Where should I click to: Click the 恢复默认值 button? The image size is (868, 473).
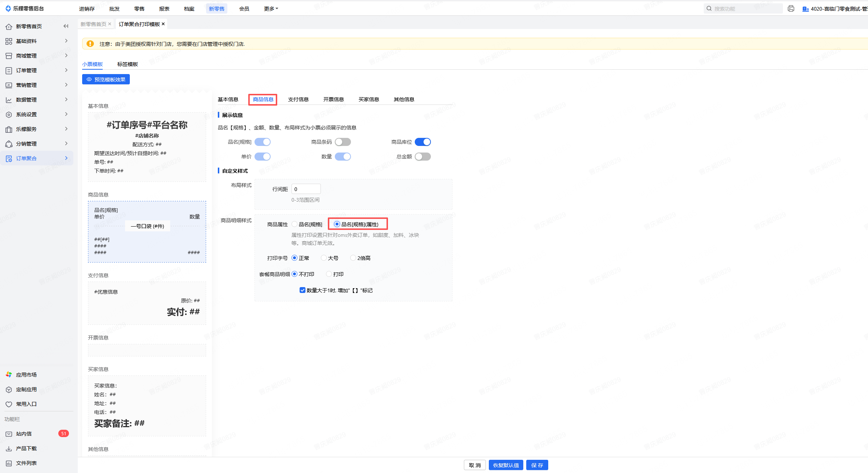click(x=506, y=465)
